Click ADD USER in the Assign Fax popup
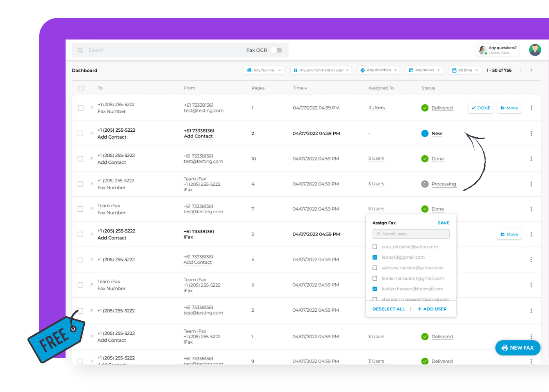549x392 pixels. (x=432, y=309)
